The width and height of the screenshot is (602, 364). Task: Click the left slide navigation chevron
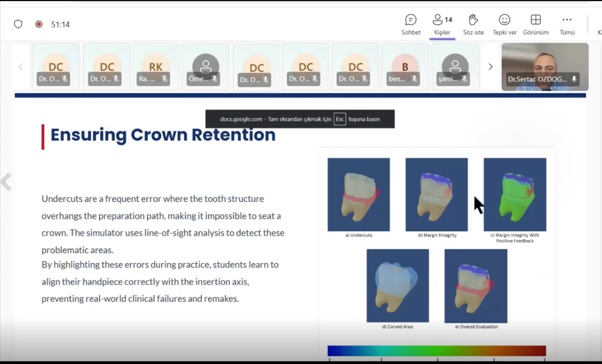click(6, 182)
